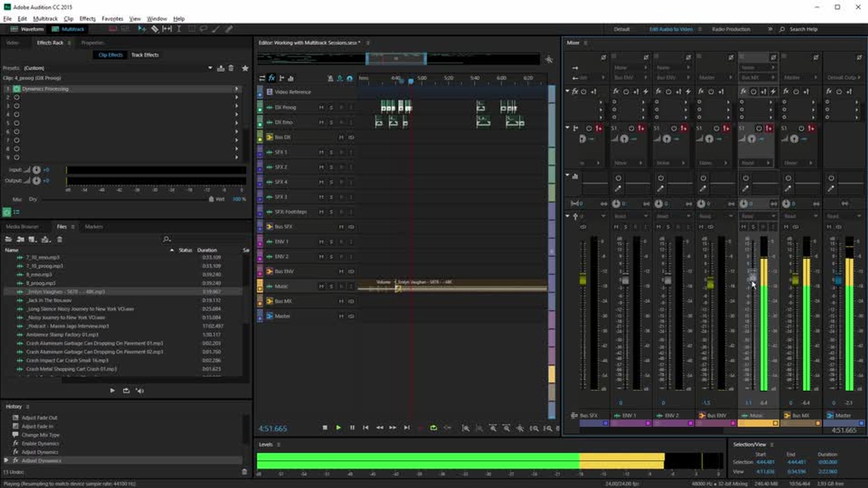Pause playback
Viewport: 868px width, 488px height.
click(352, 427)
